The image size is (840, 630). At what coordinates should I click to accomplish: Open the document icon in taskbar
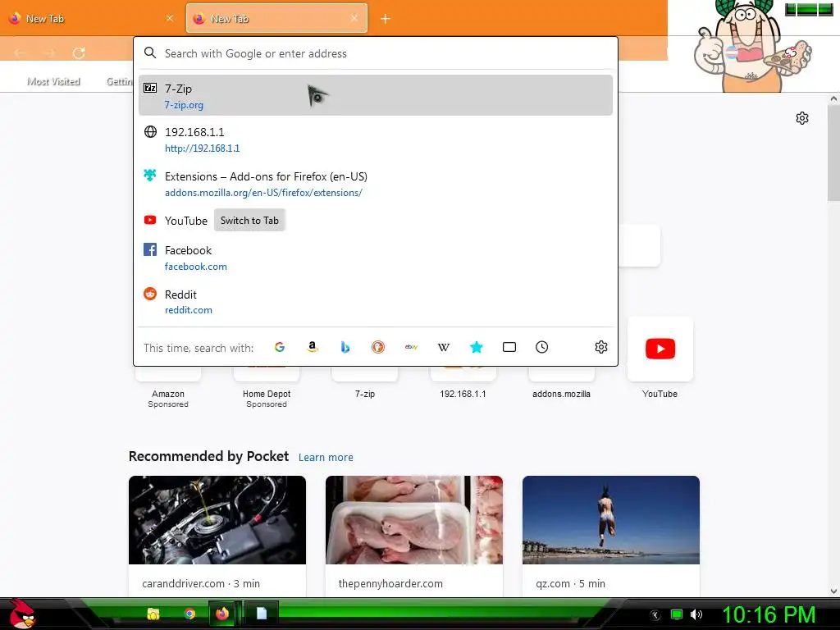(x=262, y=614)
